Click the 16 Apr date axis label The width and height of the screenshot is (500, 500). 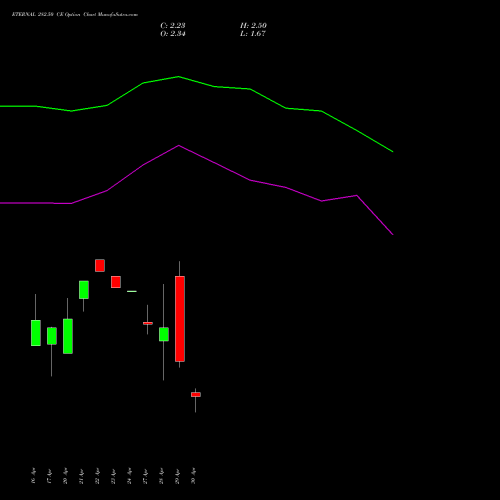coord(33,476)
